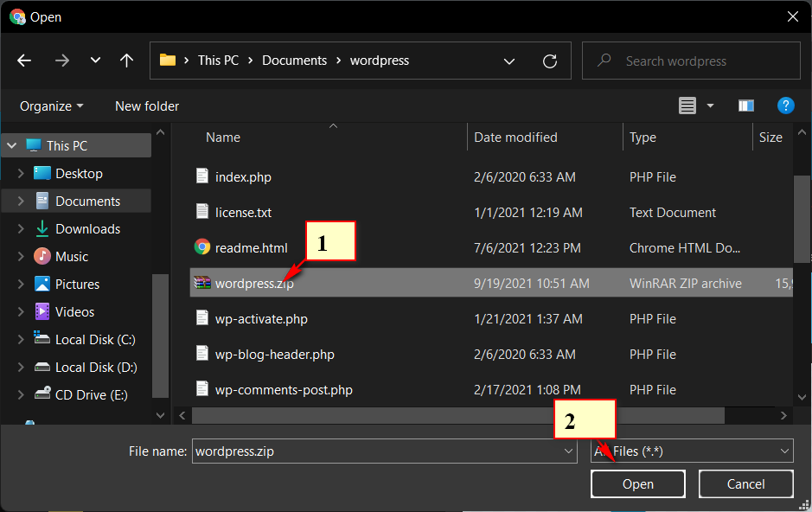Sort files by Date modified column

point(515,138)
